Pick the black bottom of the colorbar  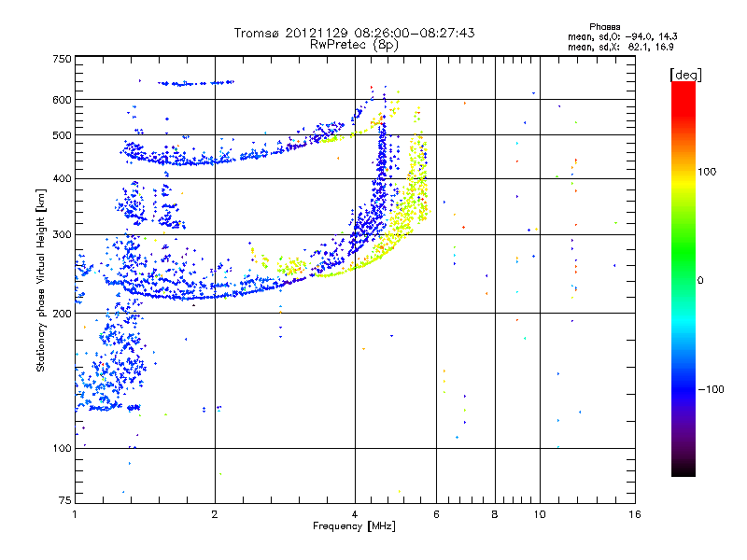(x=684, y=469)
